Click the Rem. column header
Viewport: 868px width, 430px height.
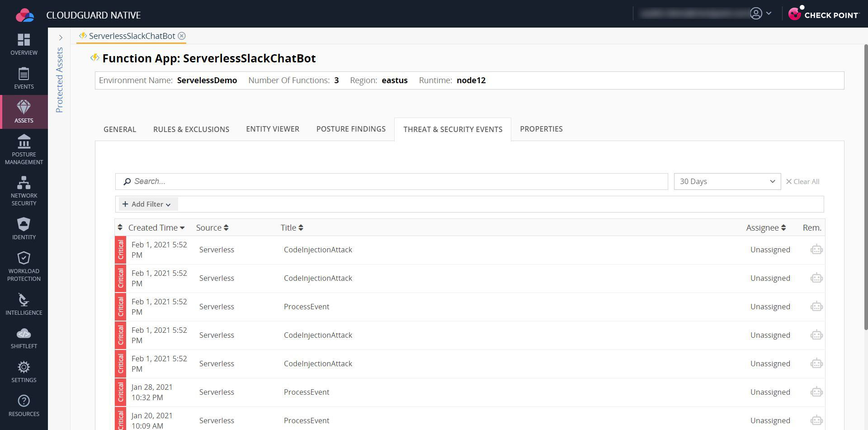[812, 227]
